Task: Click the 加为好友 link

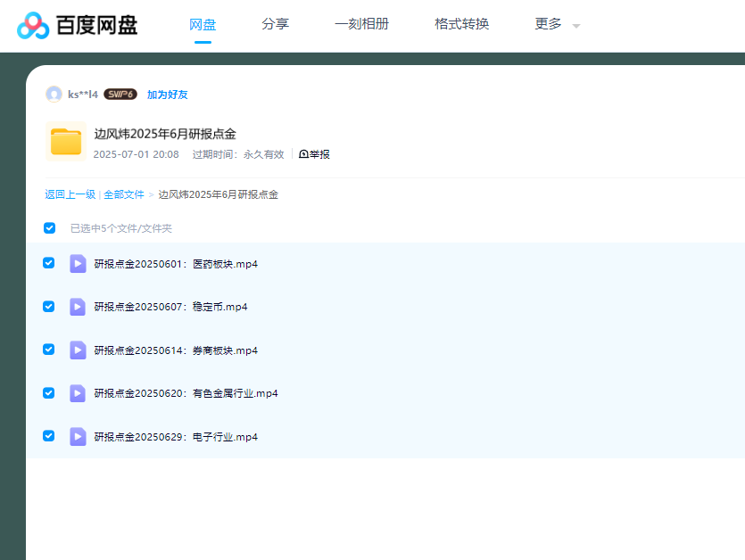Action: pos(167,94)
